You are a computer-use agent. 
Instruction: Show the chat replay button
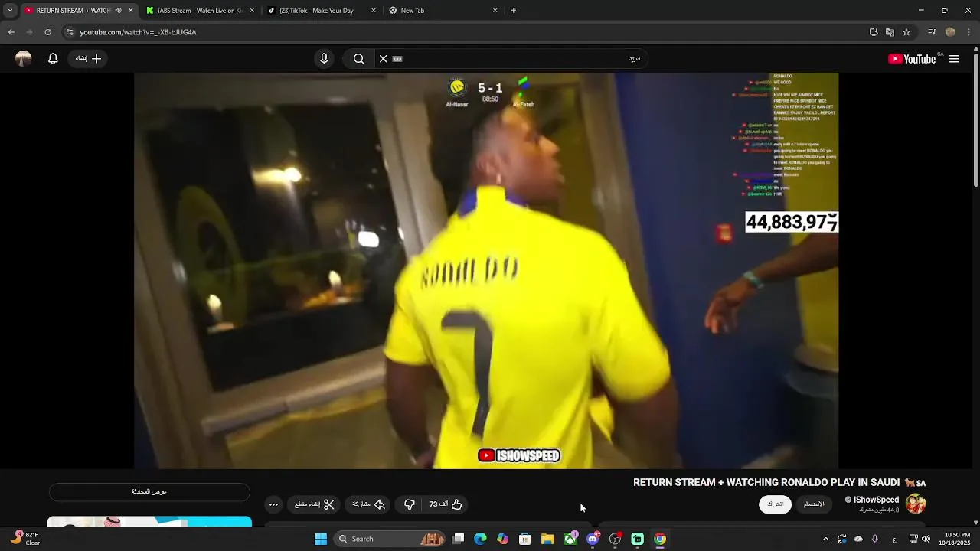[x=149, y=491]
